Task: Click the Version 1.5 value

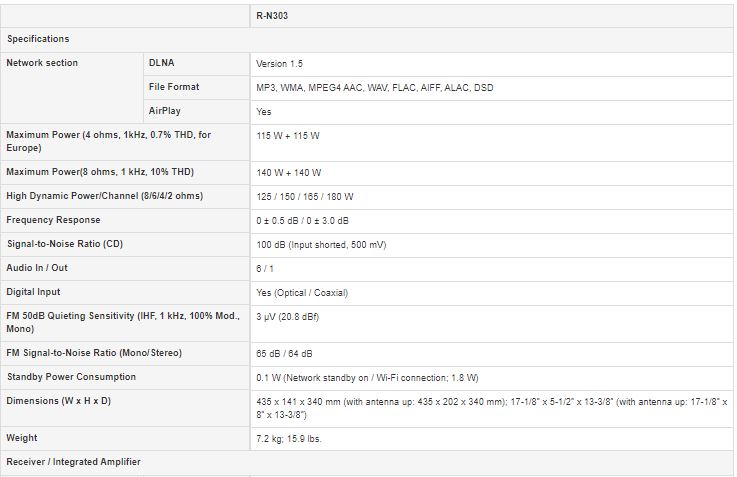Action: [280, 64]
